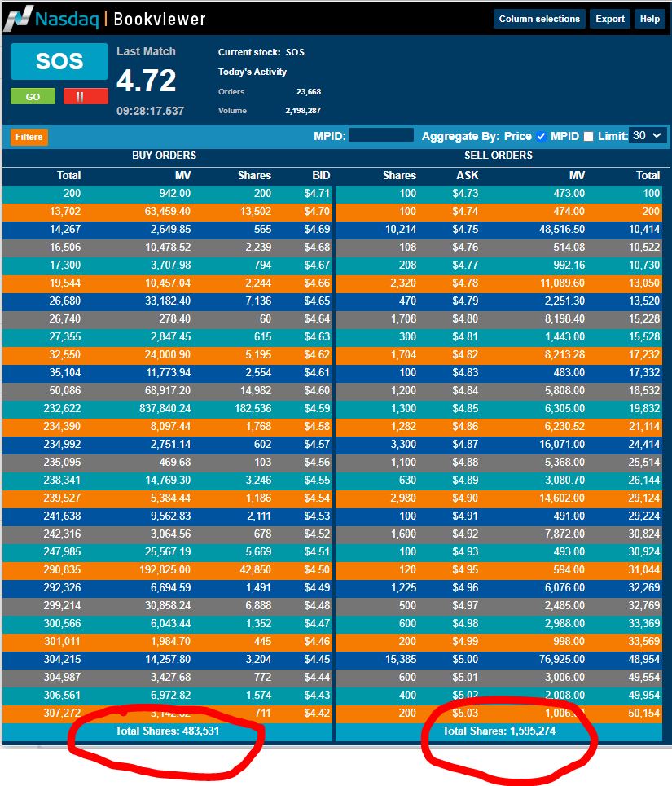Expand the Limit dropdown showing 30
This screenshot has height=786, width=672.
648,135
